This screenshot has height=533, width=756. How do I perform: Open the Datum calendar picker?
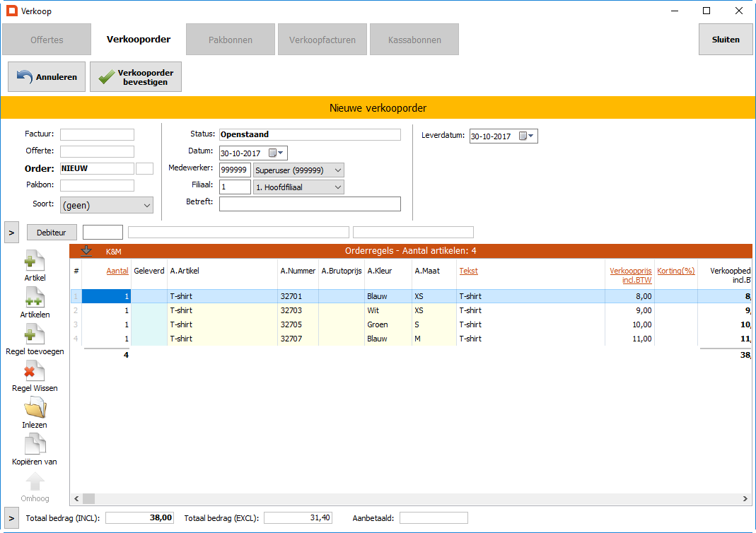pyautogui.click(x=277, y=153)
